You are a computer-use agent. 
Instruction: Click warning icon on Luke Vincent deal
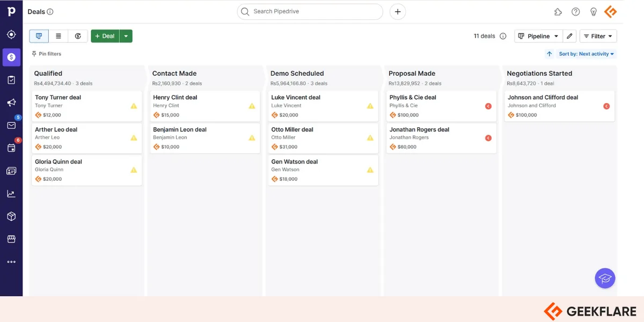pos(370,106)
